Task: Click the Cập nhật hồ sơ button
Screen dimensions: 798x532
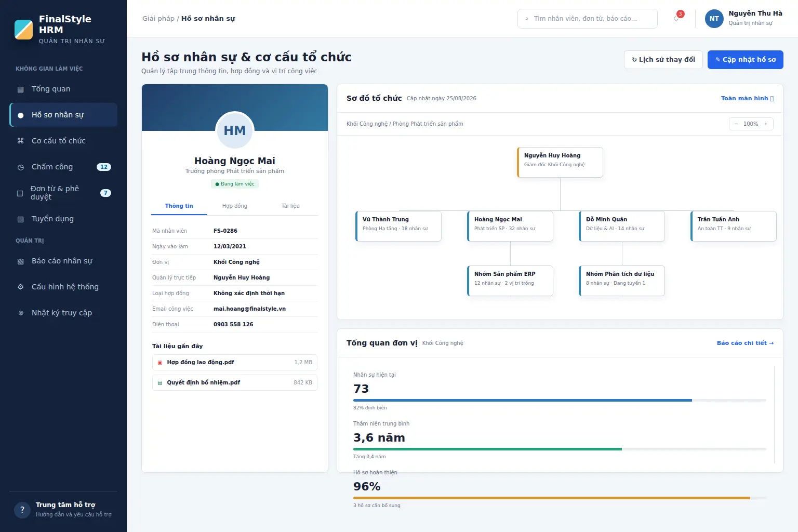Action: coord(746,60)
